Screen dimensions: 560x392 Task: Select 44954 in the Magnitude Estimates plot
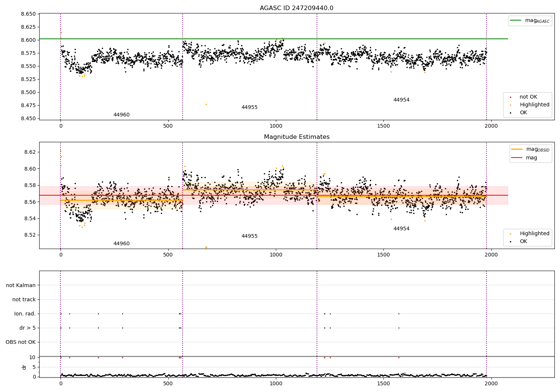(401, 229)
